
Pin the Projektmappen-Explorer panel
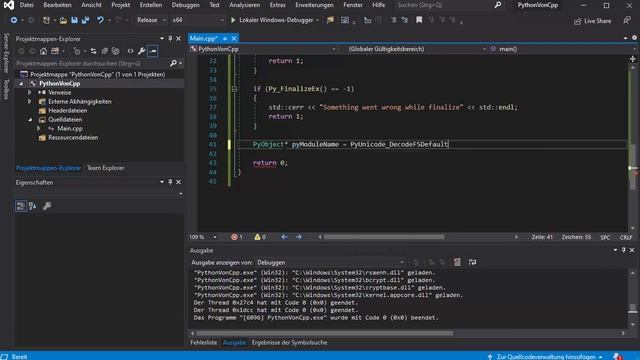170,39
